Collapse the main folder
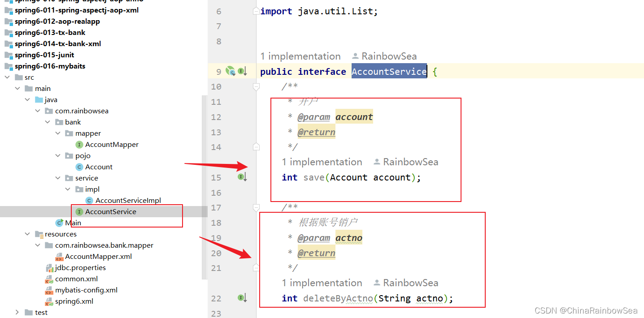 click(x=18, y=89)
